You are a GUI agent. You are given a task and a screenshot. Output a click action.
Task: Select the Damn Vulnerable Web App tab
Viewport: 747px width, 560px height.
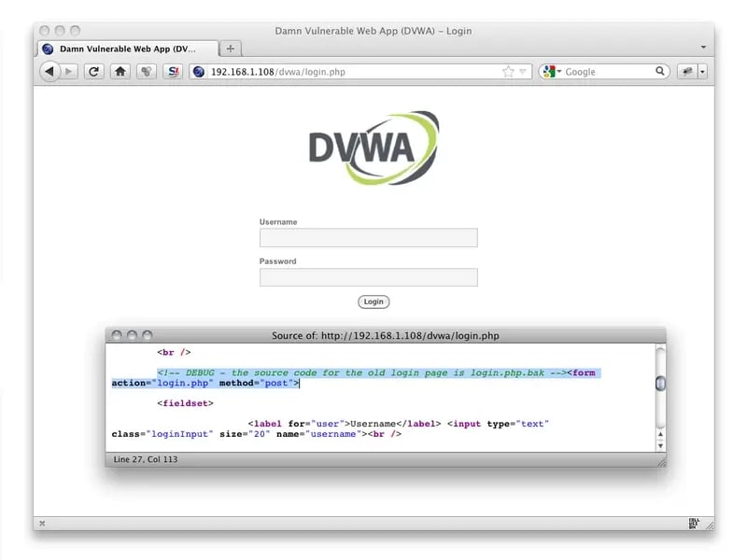127,49
